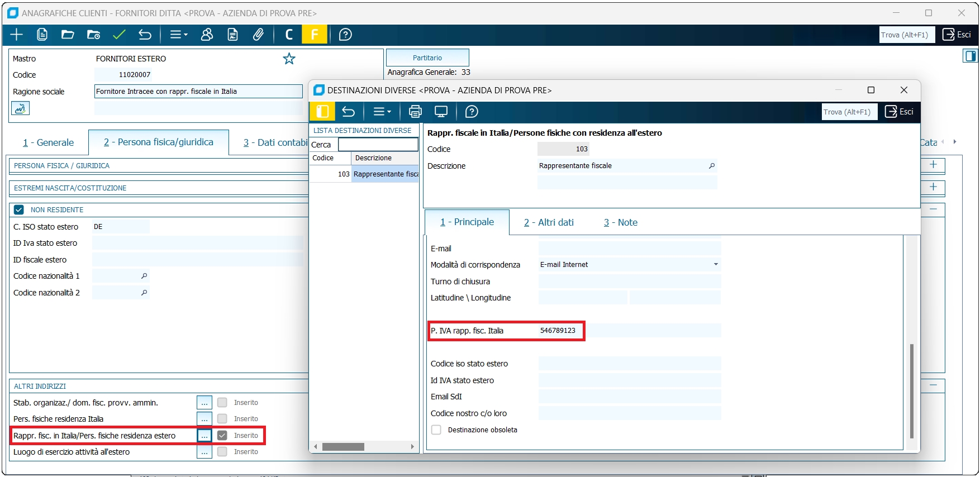980x477 pixels.
Task: Click the horizontal scrollbar in destinations list
Action: pos(343,447)
